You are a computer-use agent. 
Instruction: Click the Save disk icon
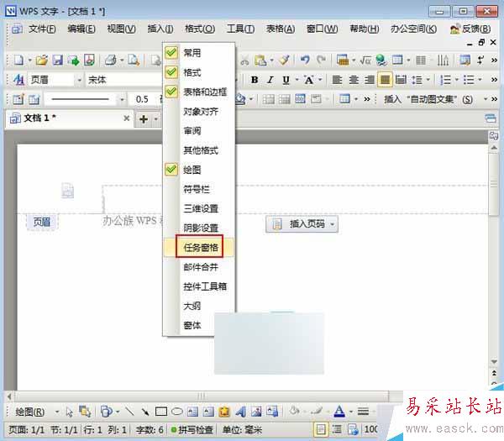[x=57, y=60]
